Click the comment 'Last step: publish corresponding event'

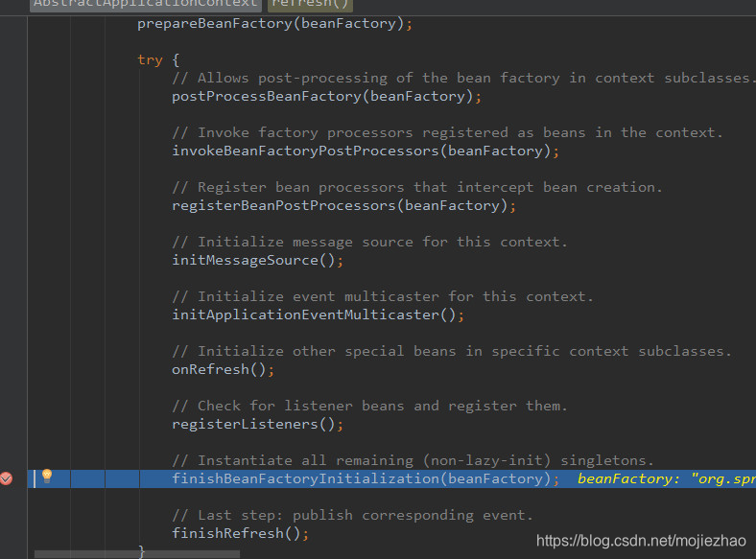point(352,515)
